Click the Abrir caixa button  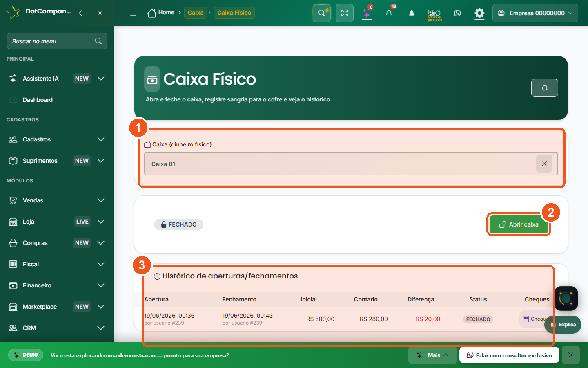coord(519,224)
